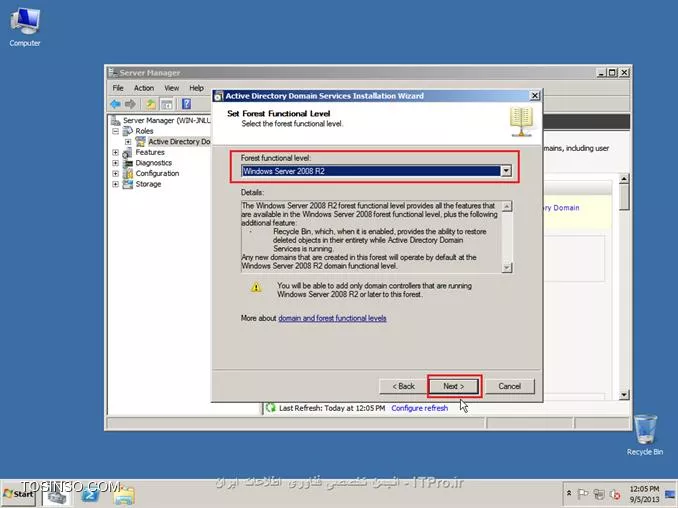Click the open book icon in wizard header
678x508 pixels.
521,122
